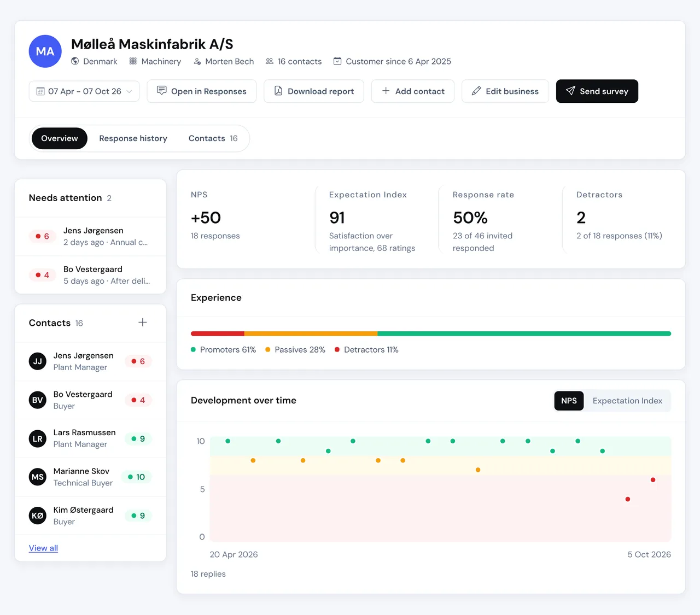Click Add contact button

[x=413, y=91]
